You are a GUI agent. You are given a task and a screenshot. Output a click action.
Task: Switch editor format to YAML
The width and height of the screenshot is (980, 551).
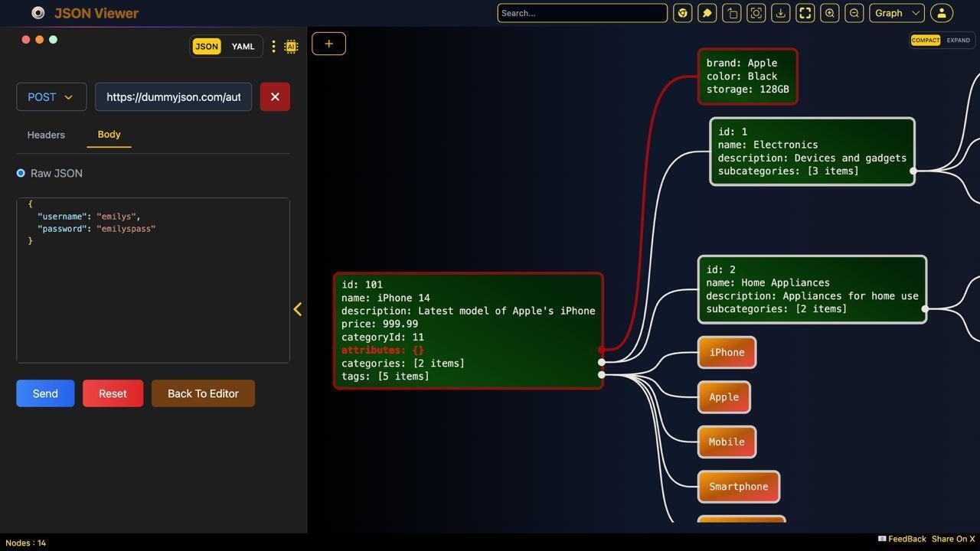pyautogui.click(x=243, y=47)
